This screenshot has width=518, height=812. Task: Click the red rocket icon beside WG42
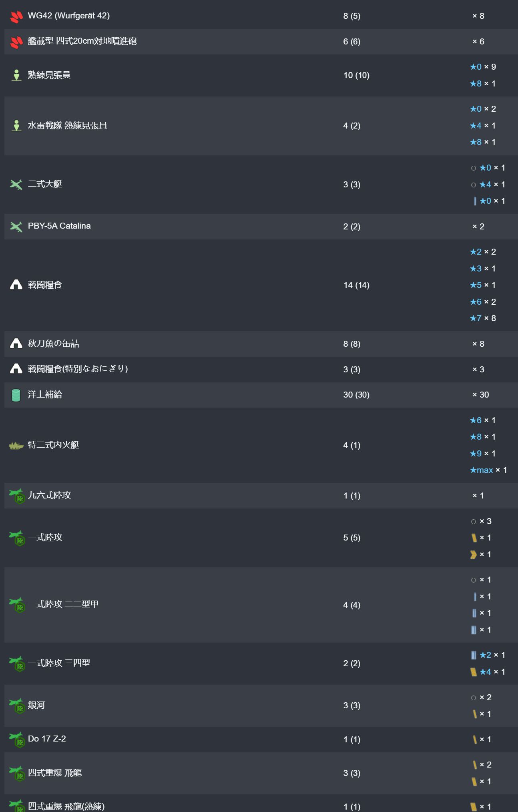click(x=16, y=16)
